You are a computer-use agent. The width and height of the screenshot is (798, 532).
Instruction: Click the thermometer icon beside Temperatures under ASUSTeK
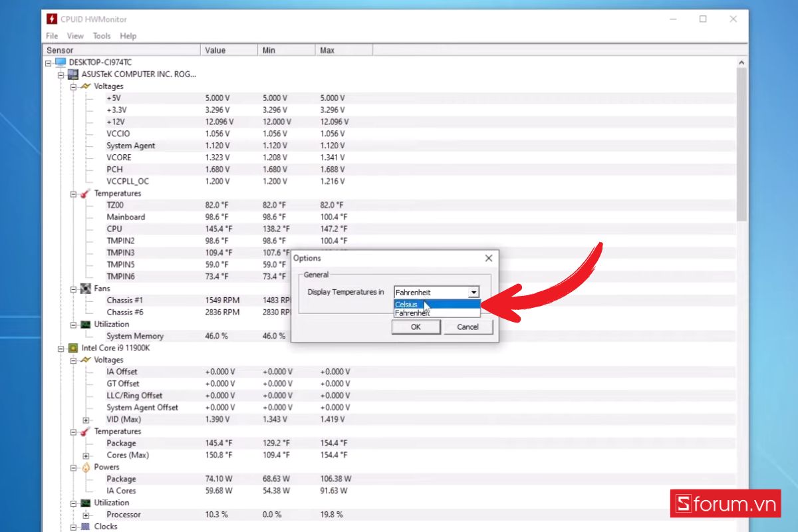tap(85, 193)
